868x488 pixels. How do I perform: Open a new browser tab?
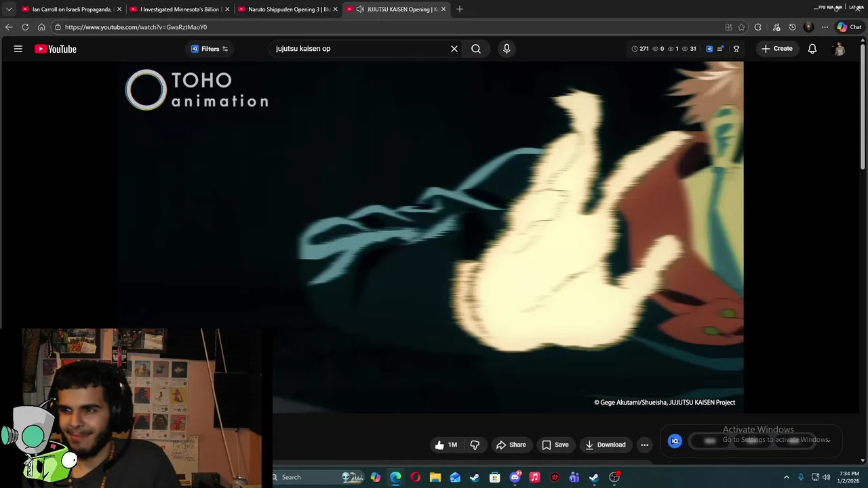click(460, 9)
